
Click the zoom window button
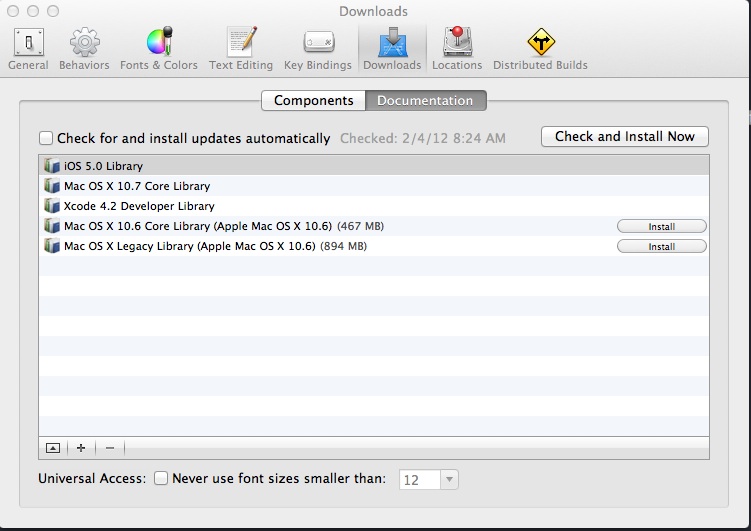coord(53,11)
